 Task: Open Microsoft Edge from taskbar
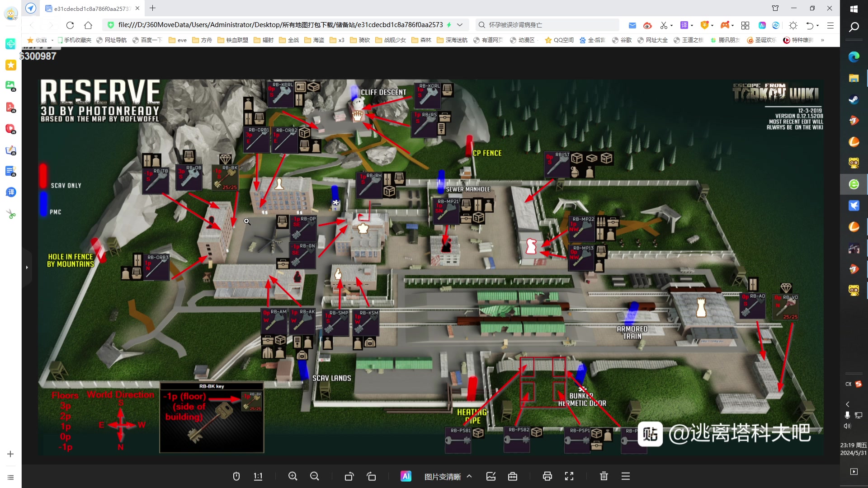pyautogui.click(x=854, y=57)
